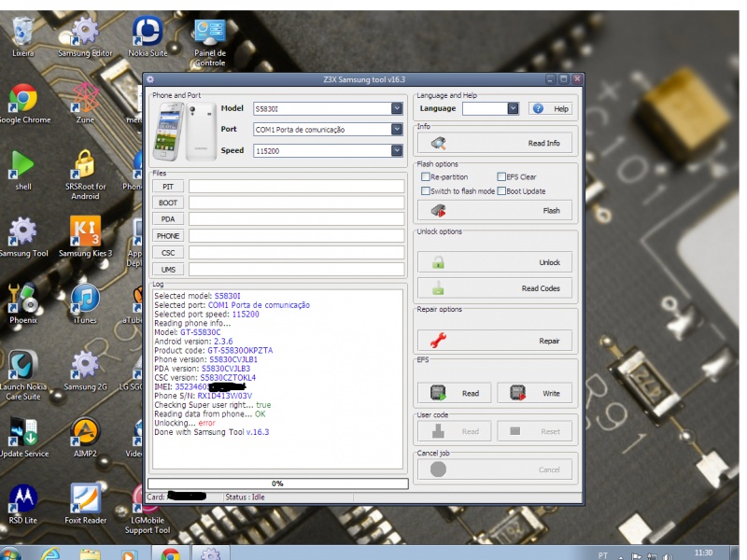Launch AIMP2 desktop shortcut
This screenshot has height=560, width=747.
tap(85, 437)
